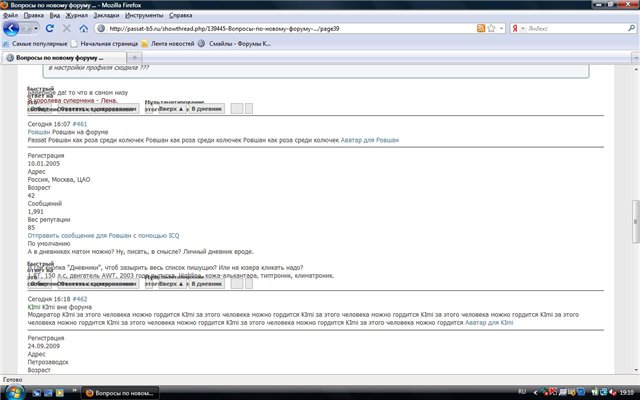Viewport: 640px width, 400px height.
Task: Bookmark this page with the star icon
Action: tap(494, 29)
